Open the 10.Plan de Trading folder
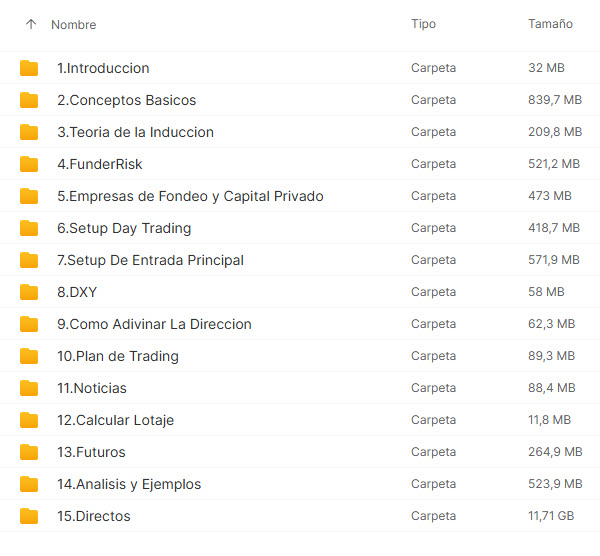The width and height of the screenshot is (600, 556). pyautogui.click(x=117, y=356)
